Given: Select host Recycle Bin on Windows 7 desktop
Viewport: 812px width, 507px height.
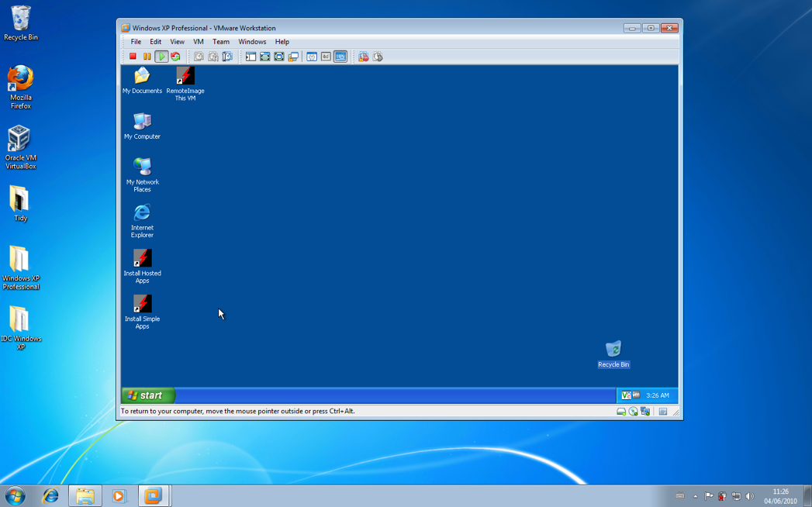Looking at the screenshot, I should click(x=21, y=23).
